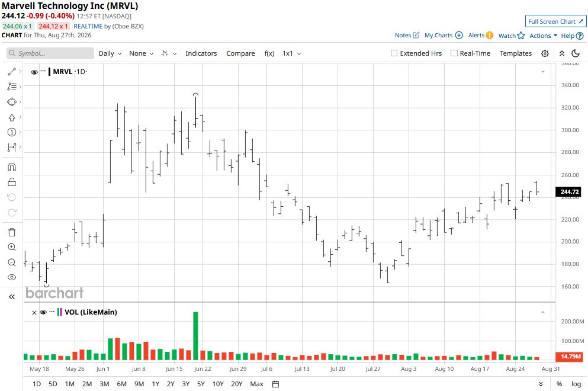The height and width of the screenshot is (391, 588).
Task: Click the REALTIME quote link
Action: 88,26
